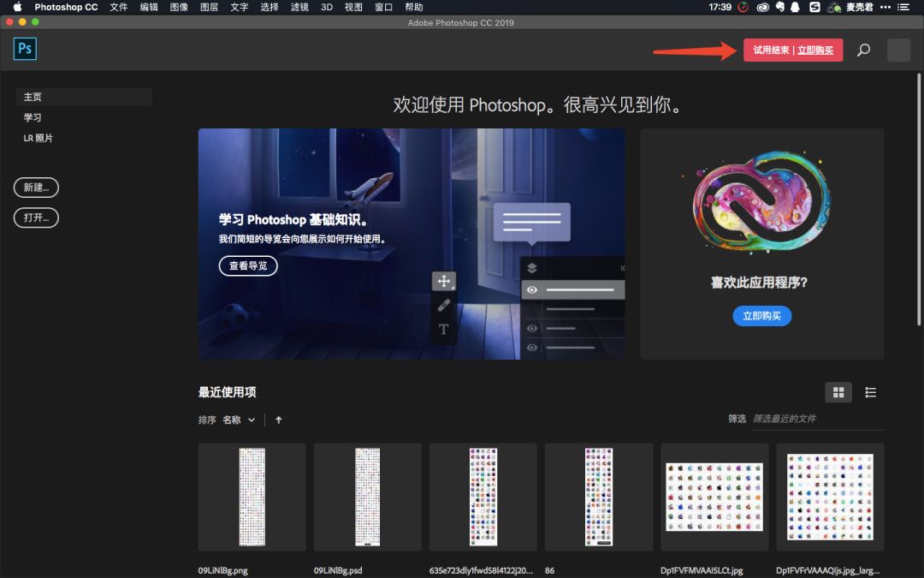Open the 文件 menu
The image size is (924, 578).
click(x=119, y=7)
